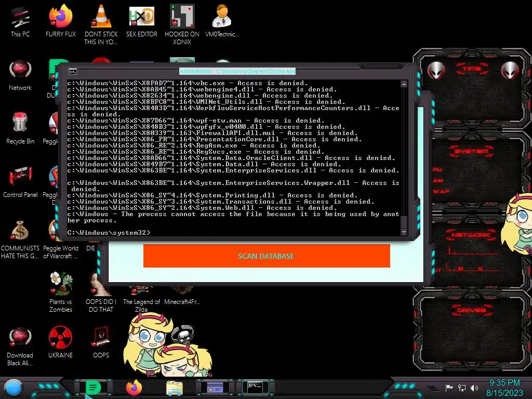Click the vbc.exe Access is denied line
This screenshot has height=399, width=532.
pos(187,83)
